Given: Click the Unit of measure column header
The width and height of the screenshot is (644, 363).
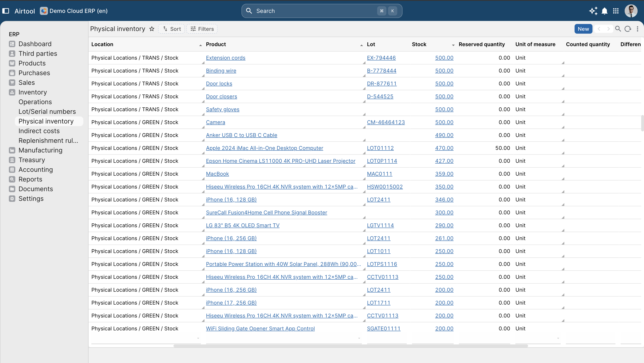Looking at the screenshot, I should (x=535, y=44).
